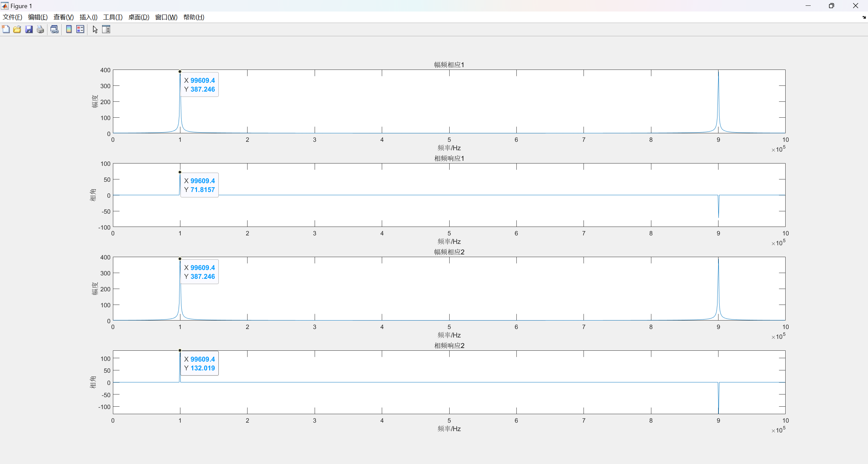The height and width of the screenshot is (464, 868).
Task: Open the 编辑(E) menu
Action: tap(38, 17)
